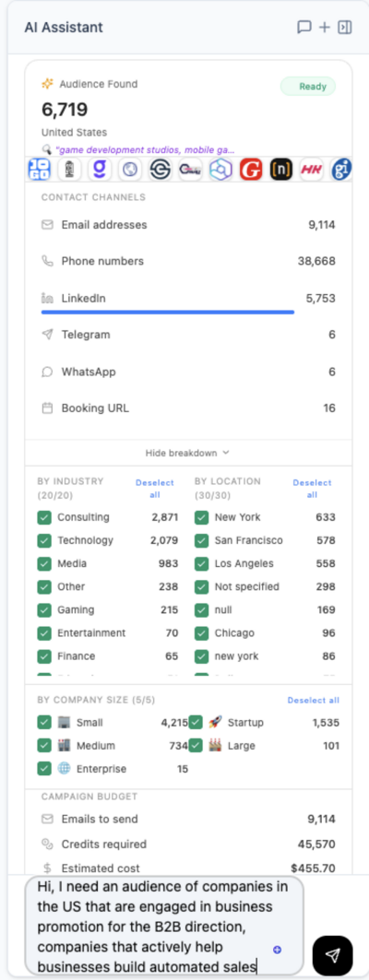Click the magnifier icon before the query
369x980 pixels.
tap(46, 149)
